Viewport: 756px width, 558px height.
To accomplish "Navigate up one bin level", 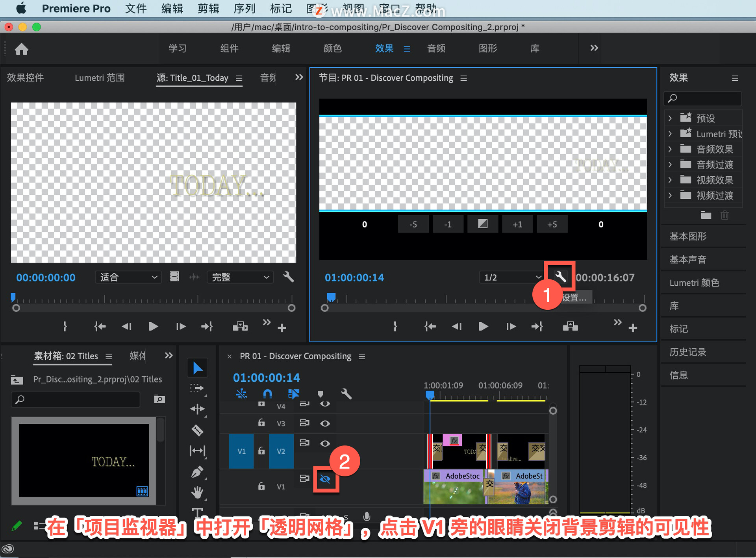I will 17,380.
